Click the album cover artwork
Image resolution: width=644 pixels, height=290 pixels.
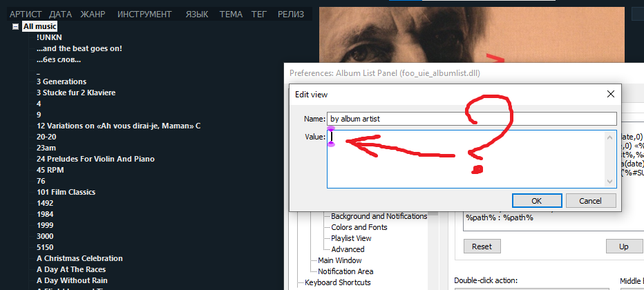click(471, 35)
